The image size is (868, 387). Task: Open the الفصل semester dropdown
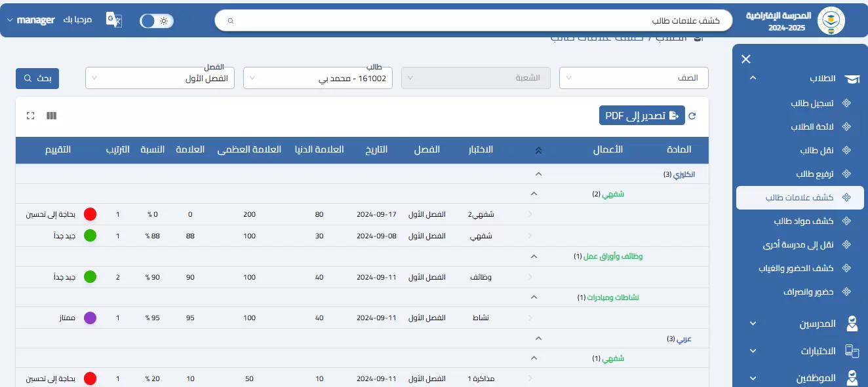click(160, 78)
